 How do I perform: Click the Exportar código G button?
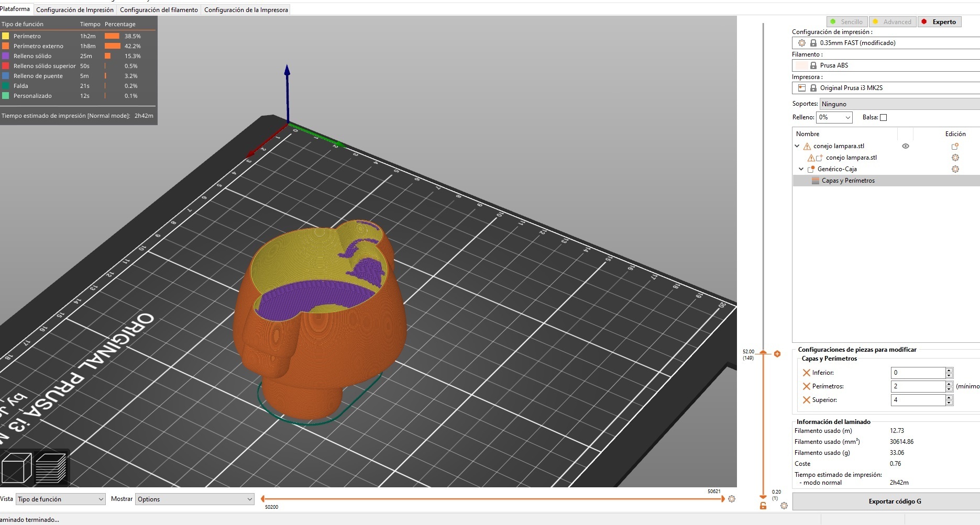click(895, 501)
